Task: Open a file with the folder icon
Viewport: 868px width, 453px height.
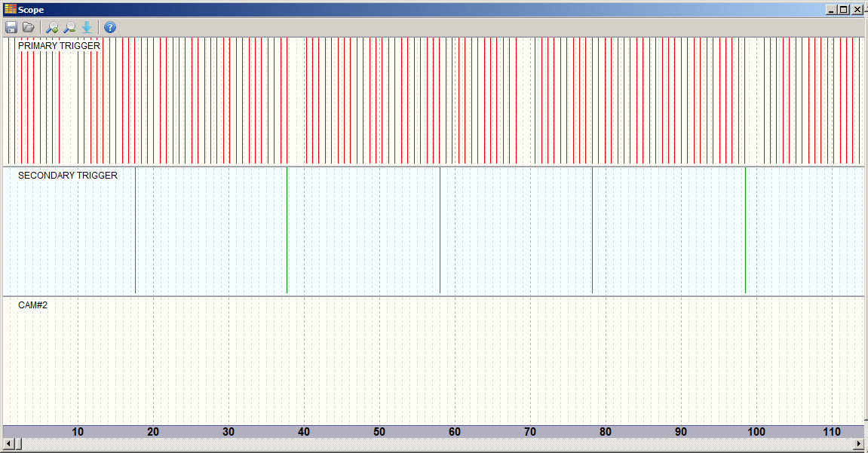Action: [29, 28]
